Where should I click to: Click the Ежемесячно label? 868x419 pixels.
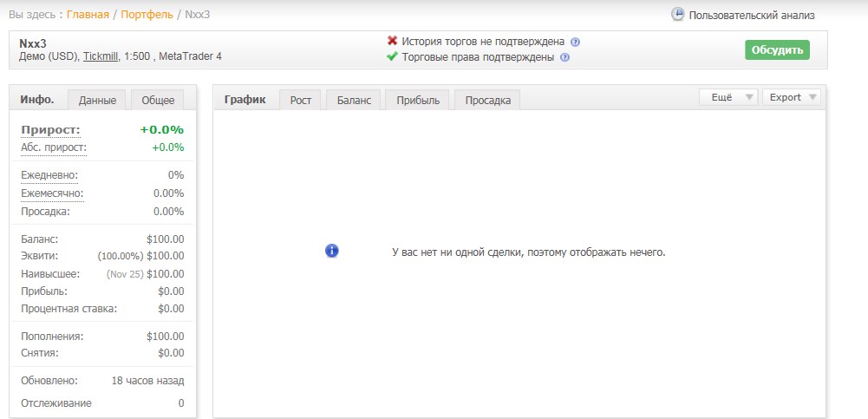[53, 193]
